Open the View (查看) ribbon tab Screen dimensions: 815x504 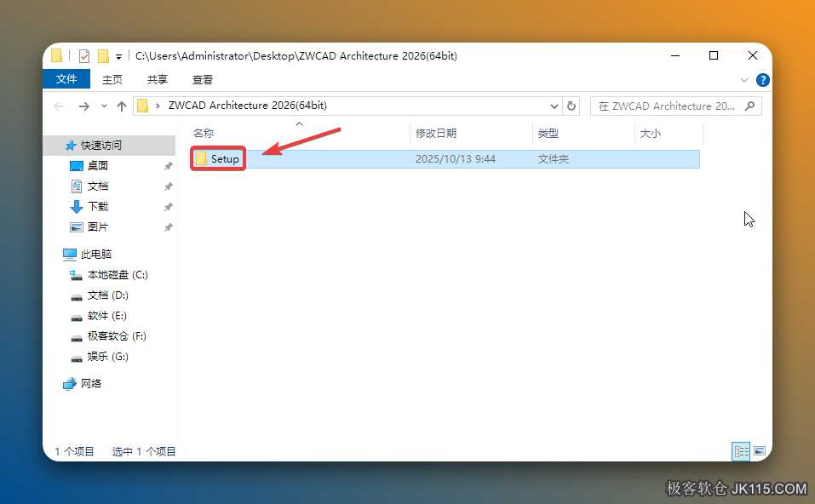point(202,79)
